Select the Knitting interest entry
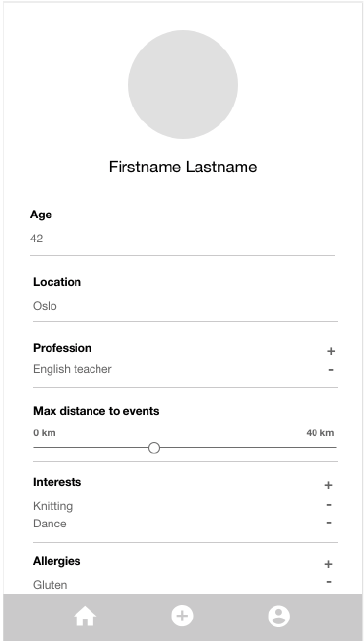The height and width of the screenshot is (641, 364). coord(53,506)
